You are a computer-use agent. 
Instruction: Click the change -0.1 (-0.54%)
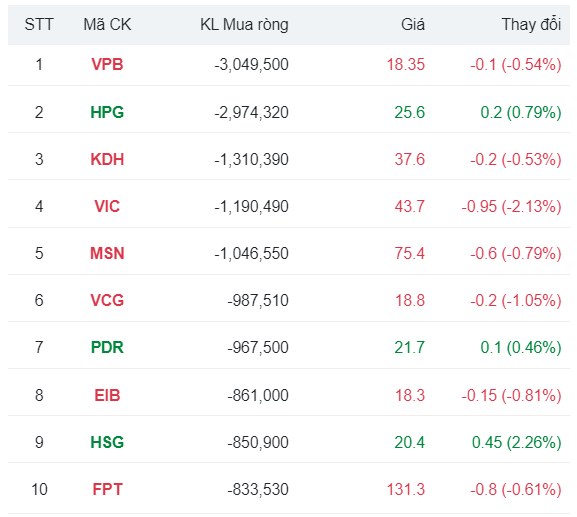tap(516, 65)
